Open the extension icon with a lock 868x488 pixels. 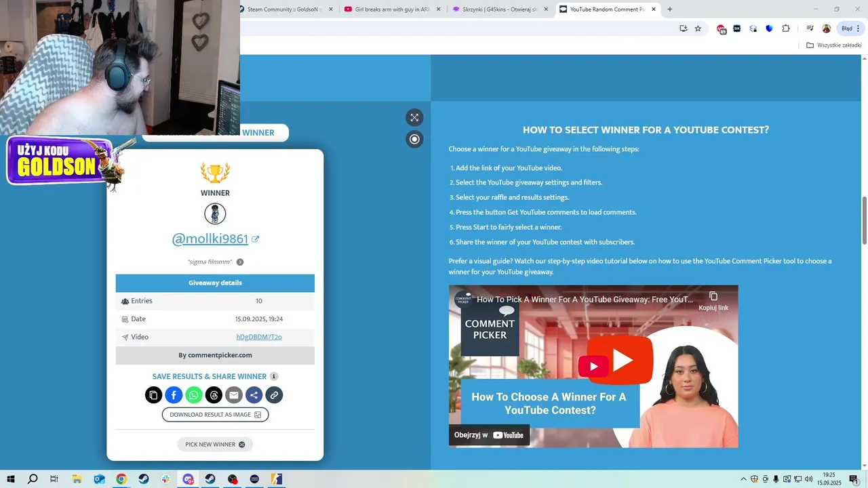tap(753, 28)
